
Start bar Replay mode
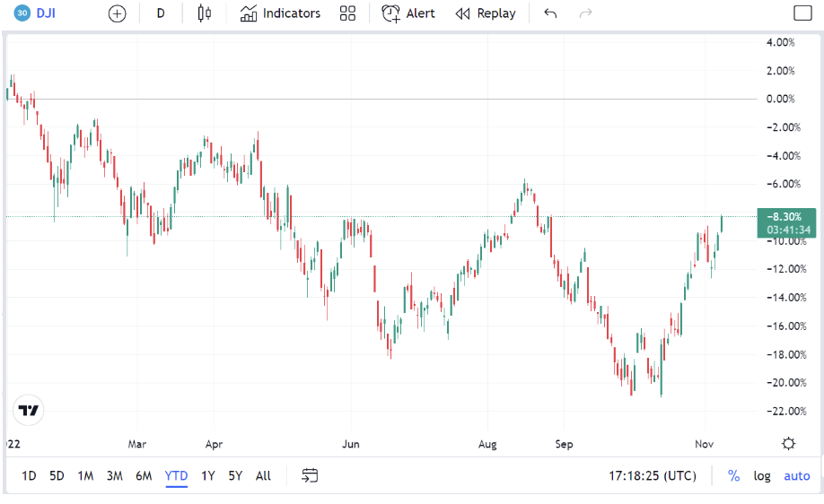click(486, 13)
